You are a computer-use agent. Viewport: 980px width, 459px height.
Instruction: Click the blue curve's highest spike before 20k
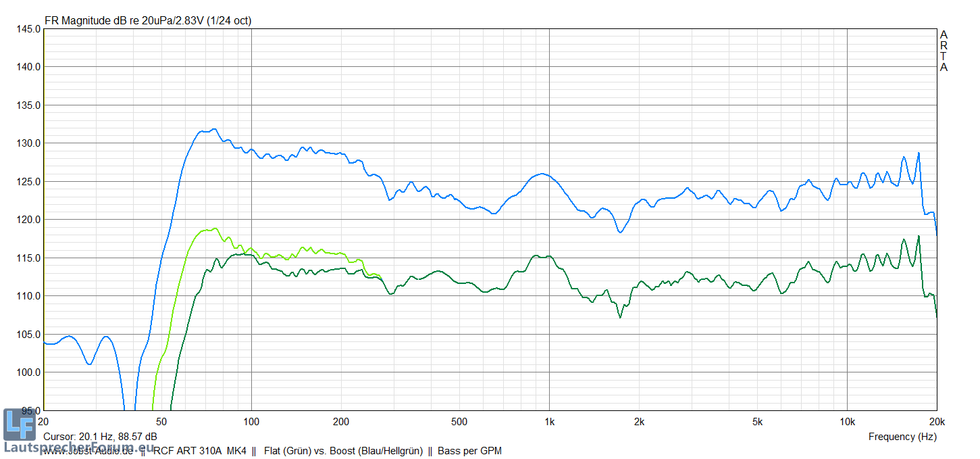point(919,153)
